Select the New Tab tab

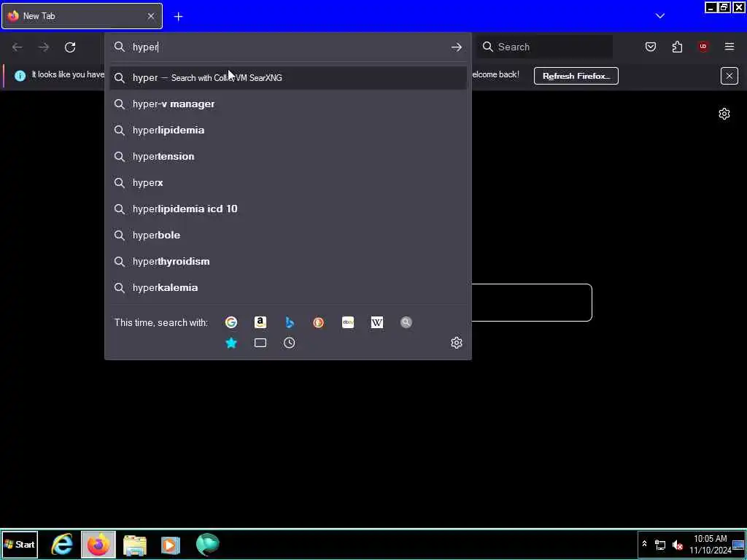(x=82, y=16)
